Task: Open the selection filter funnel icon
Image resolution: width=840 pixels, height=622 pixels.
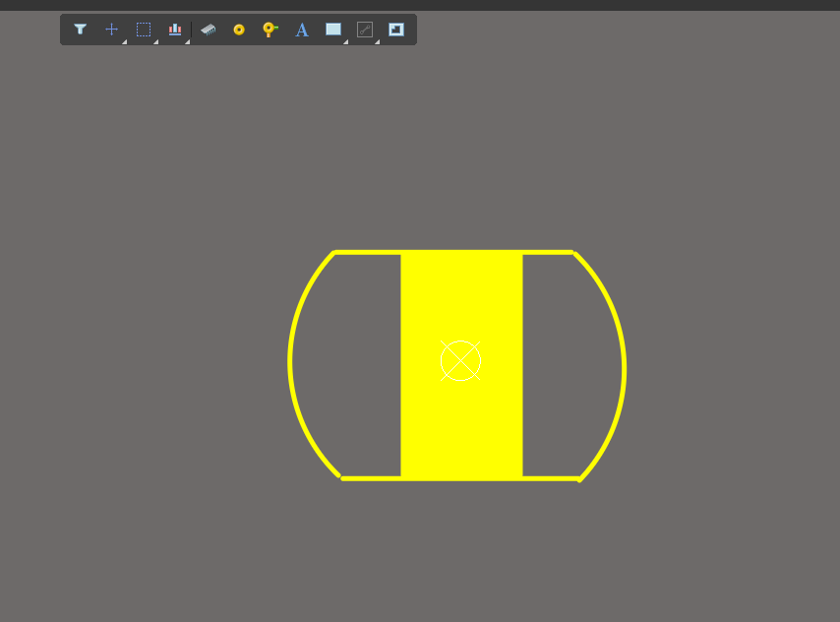Action: coord(81,30)
